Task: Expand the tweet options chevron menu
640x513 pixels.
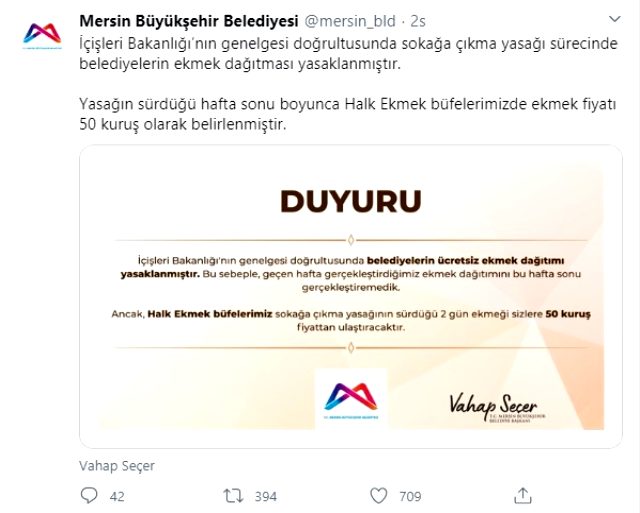Action: (615, 19)
